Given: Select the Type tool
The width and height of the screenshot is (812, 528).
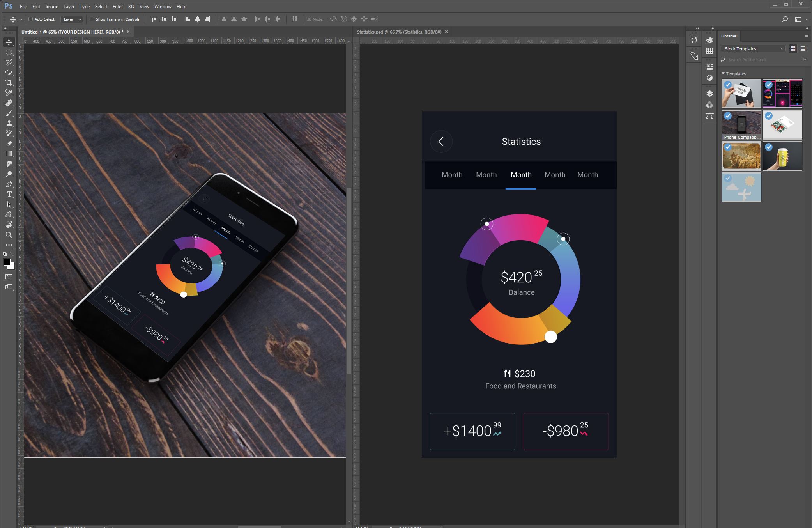Looking at the screenshot, I should point(10,195).
